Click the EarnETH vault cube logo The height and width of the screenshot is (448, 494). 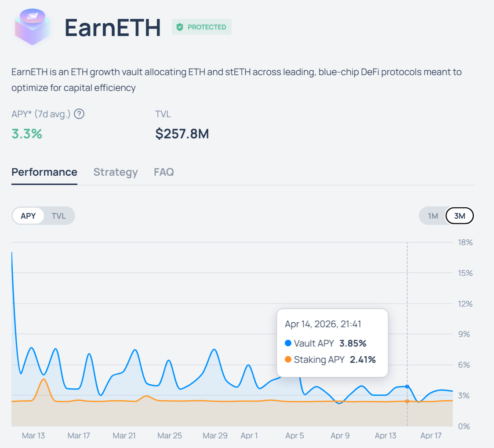(x=32, y=26)
